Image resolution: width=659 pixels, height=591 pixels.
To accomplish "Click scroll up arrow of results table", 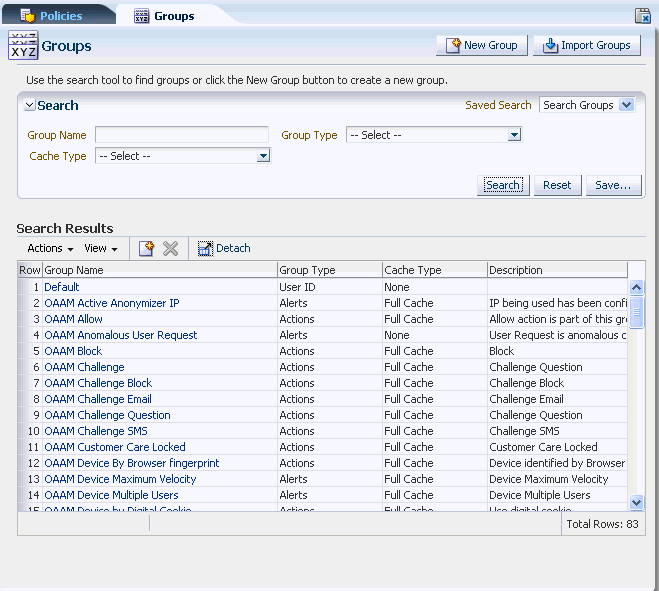I will pos(636,288).
